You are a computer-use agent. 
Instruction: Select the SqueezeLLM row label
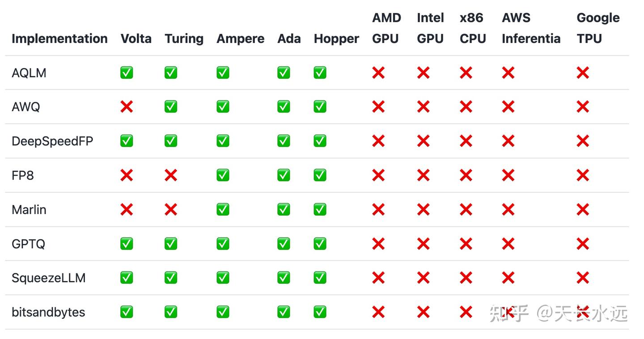click(48, 278)
